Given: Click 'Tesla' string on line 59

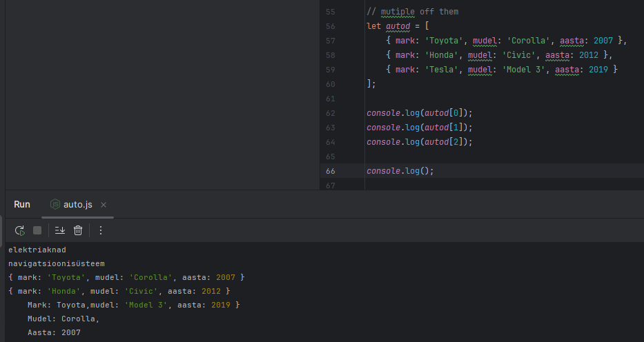Looking at the screenshot, I should click(x=439, y=70).
